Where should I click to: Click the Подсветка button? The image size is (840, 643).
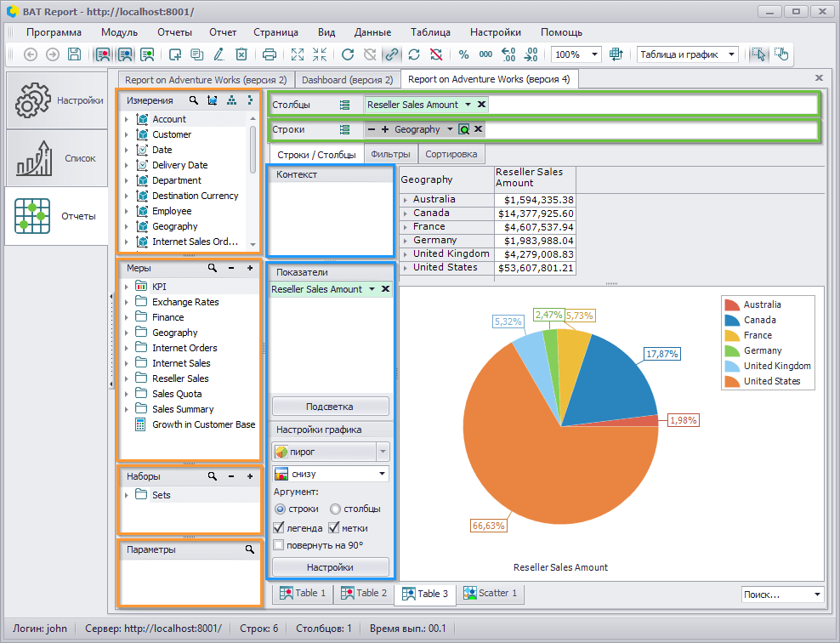(330, 407)
